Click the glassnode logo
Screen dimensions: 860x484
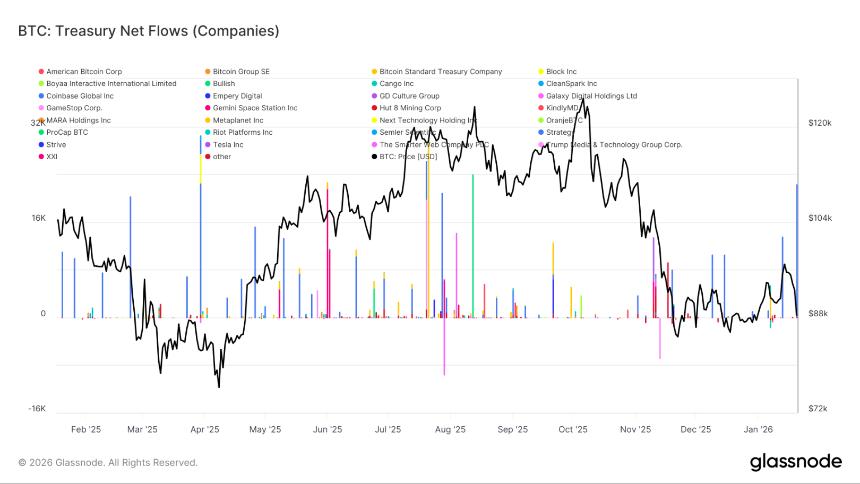(x=794, y=462)
